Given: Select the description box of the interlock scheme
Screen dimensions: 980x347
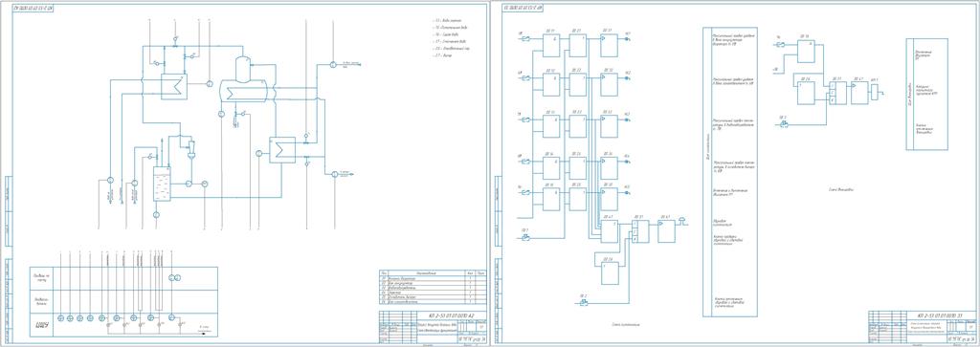Looking at the screenshot, I should coord(926,95).
